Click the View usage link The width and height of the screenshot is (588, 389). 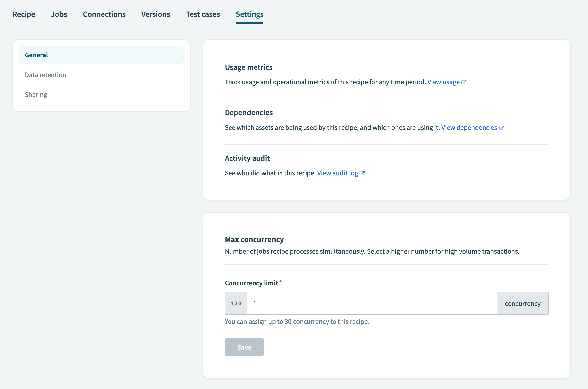point(443,82)
